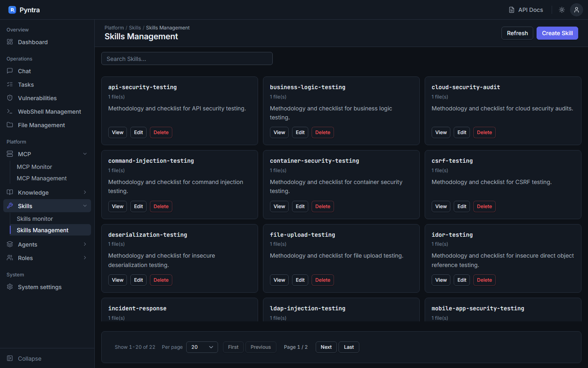This screenshot has width=588, height=368.
Task: Click the Vulnerabilities shield icon
Action: (10, 98)
